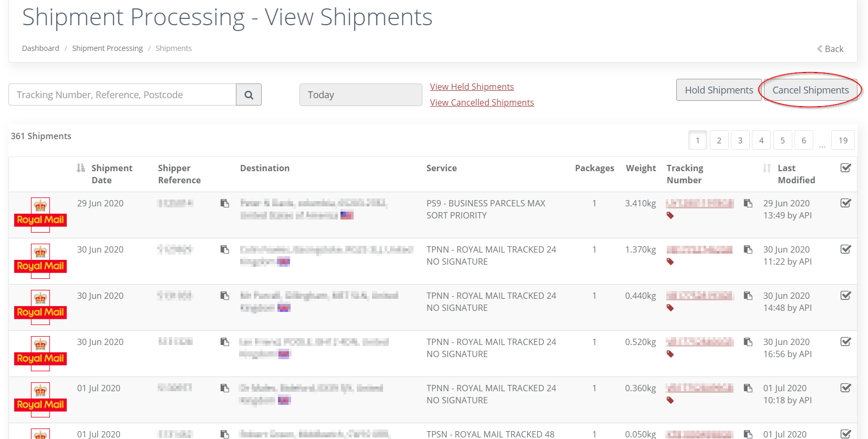Tick checkbox for the 10:18 by API shipment

point(845,388)
